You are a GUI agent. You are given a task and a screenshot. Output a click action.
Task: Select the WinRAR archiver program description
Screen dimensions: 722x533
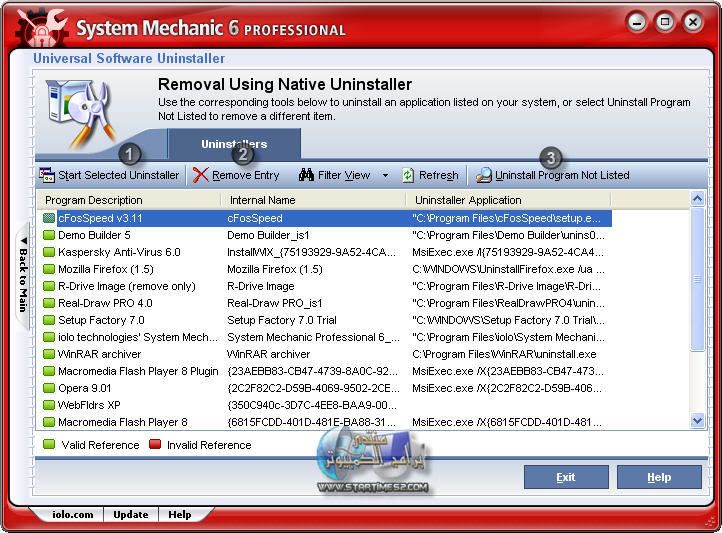[99, 354]
